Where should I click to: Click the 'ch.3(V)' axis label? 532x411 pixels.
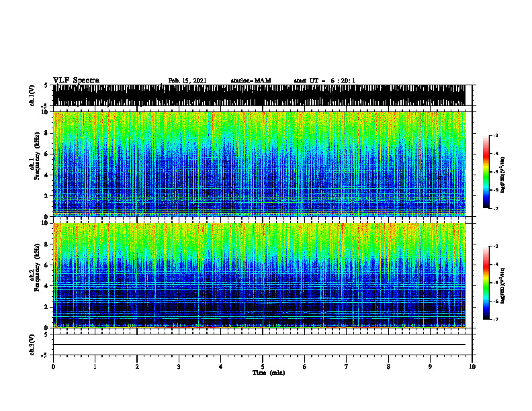(32, 345)
